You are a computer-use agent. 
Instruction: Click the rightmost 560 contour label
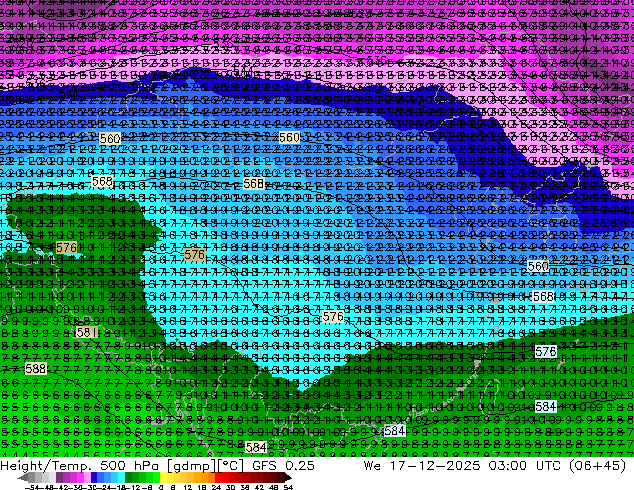coord(538,266)
